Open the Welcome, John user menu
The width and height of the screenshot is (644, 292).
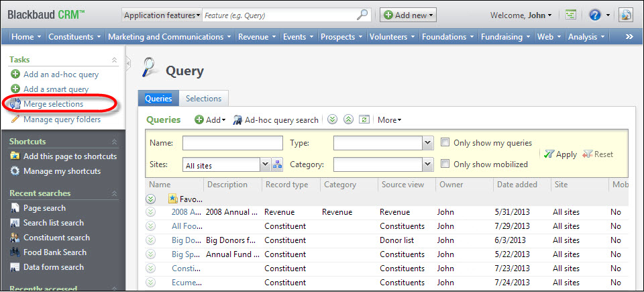[x=521, y=15]
